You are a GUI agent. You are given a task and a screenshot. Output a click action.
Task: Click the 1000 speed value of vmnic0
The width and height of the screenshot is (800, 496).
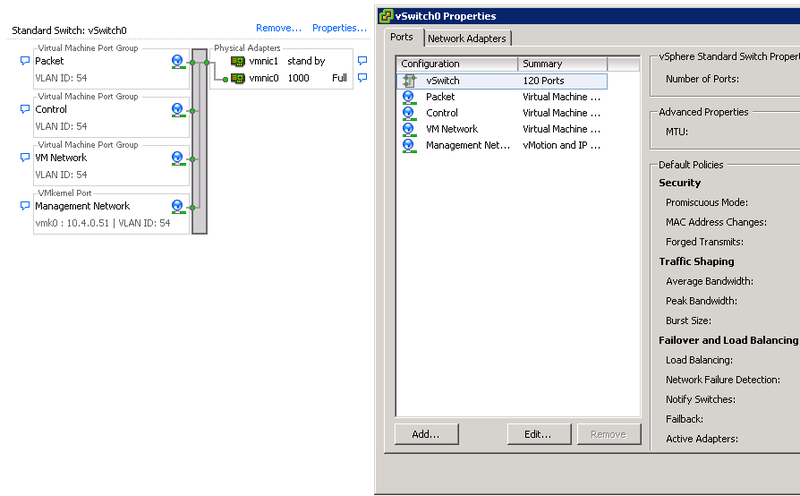(x=298, y=78)
